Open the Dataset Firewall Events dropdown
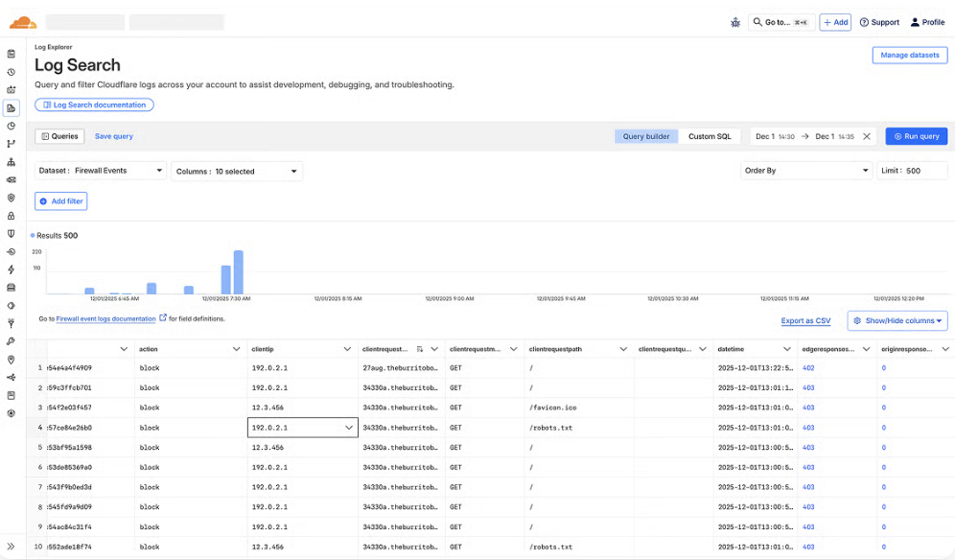The height and width of the screenshot is (560, 955). 101,171
